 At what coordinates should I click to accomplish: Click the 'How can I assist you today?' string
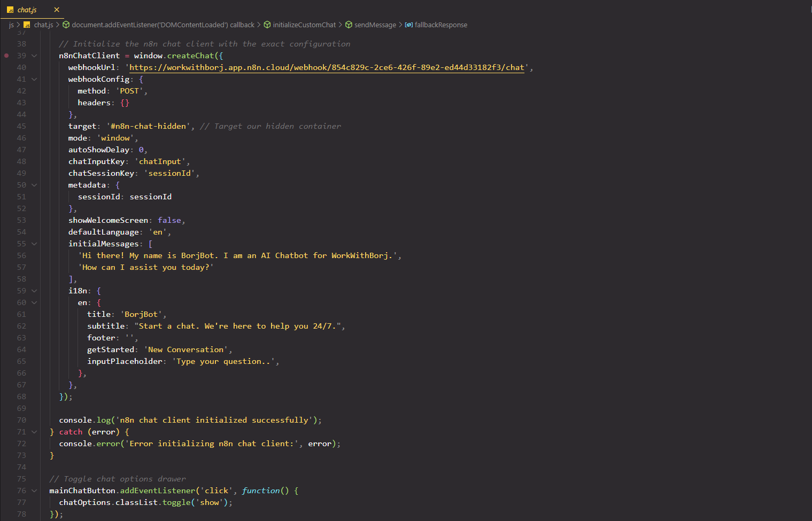click(146, 267)
